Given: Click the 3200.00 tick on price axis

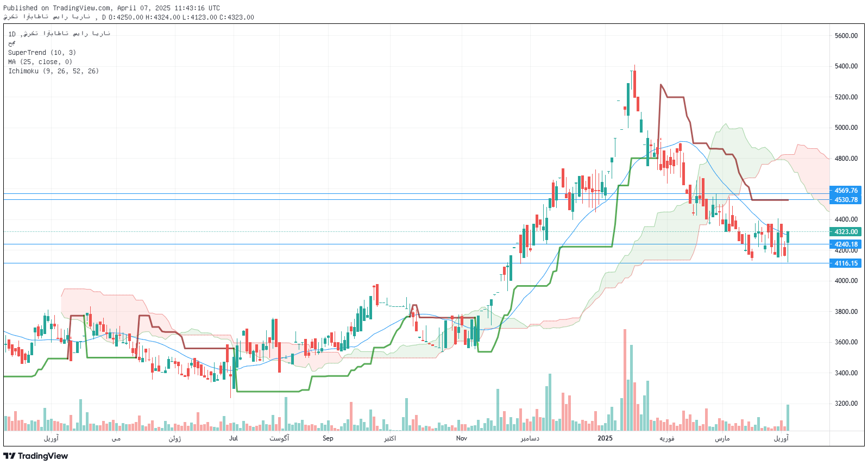Looking at the screenshot, I should [846, 404].
